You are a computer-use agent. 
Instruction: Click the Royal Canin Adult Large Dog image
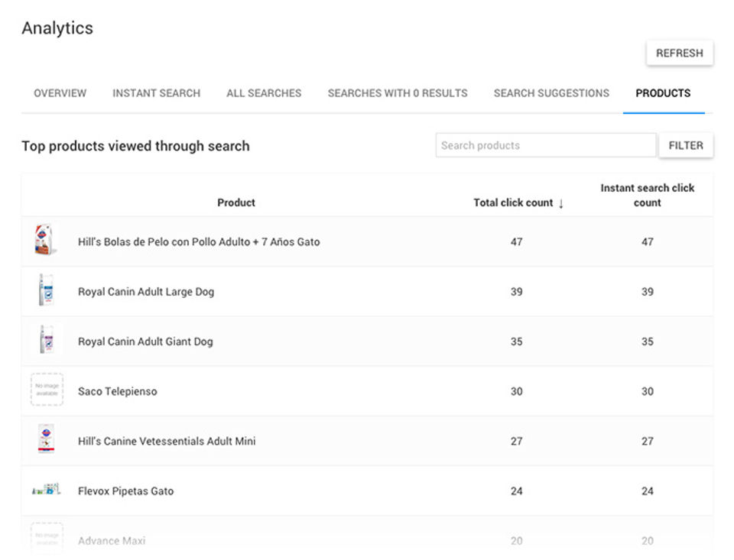pos(46,291)
